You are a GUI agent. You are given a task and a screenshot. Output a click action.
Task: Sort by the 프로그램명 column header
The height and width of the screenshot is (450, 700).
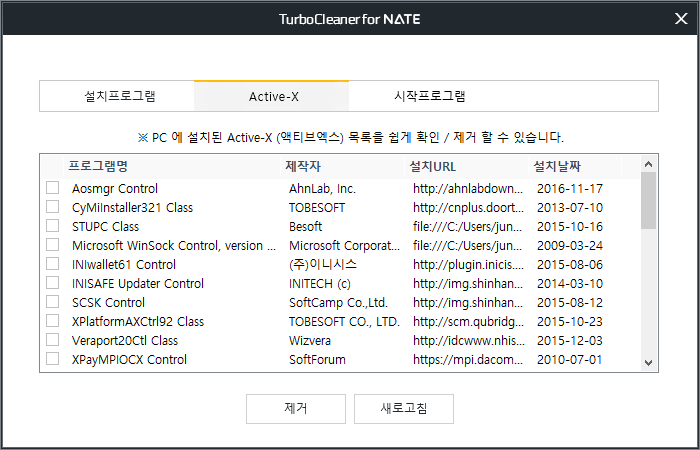point(172,167)
